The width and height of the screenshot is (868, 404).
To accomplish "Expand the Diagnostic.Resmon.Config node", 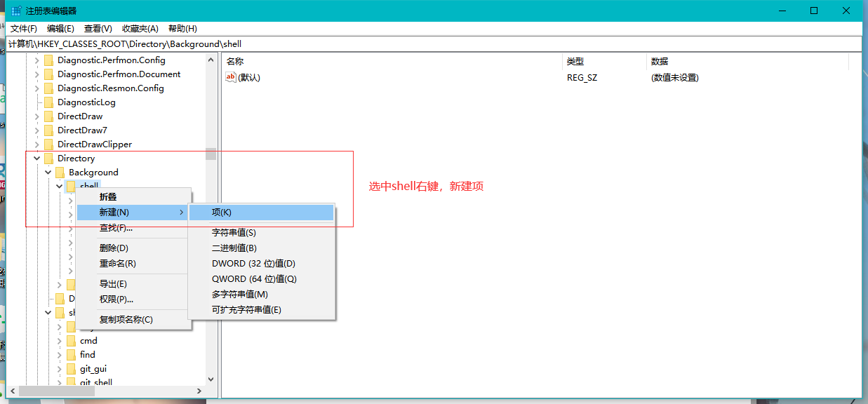I will tap(37, 88).
